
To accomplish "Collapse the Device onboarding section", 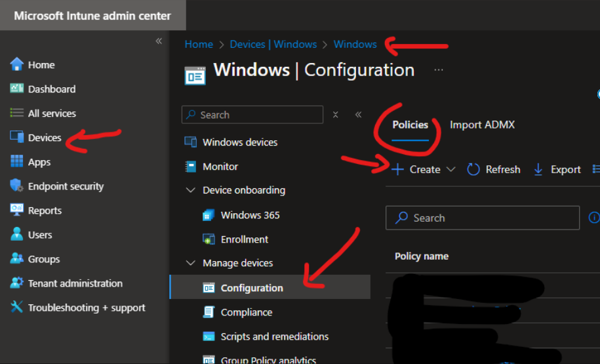I will click(190, 190).
